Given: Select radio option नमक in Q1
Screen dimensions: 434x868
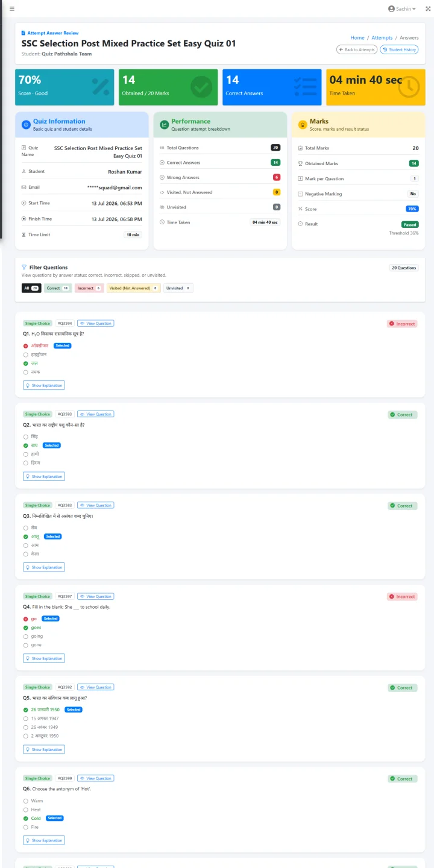Looking at the screenshot, I should tap(25, 372).
